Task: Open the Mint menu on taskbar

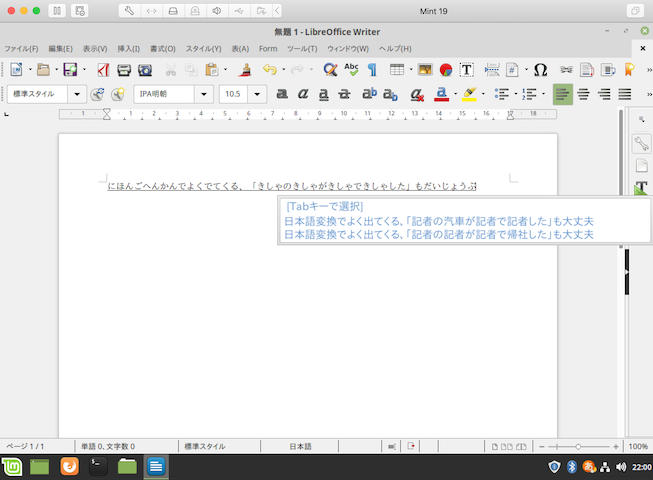Action: pyautogui.click(x=12, y=466)
